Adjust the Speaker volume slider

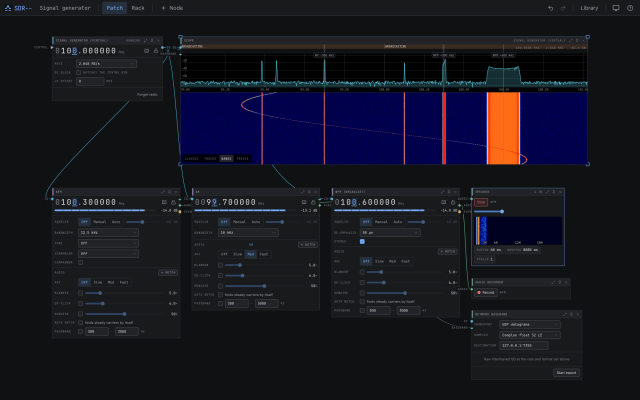coord(488,211)
